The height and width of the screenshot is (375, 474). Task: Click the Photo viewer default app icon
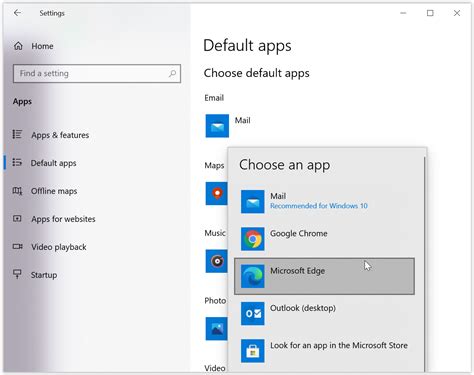[x=217, y=329]
